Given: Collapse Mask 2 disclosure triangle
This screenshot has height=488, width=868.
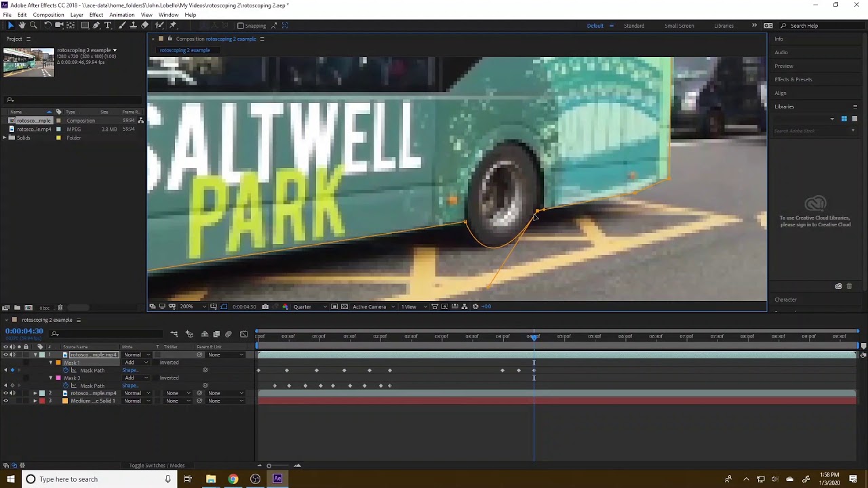Looking at the screenshot, I should pos(51,378).
